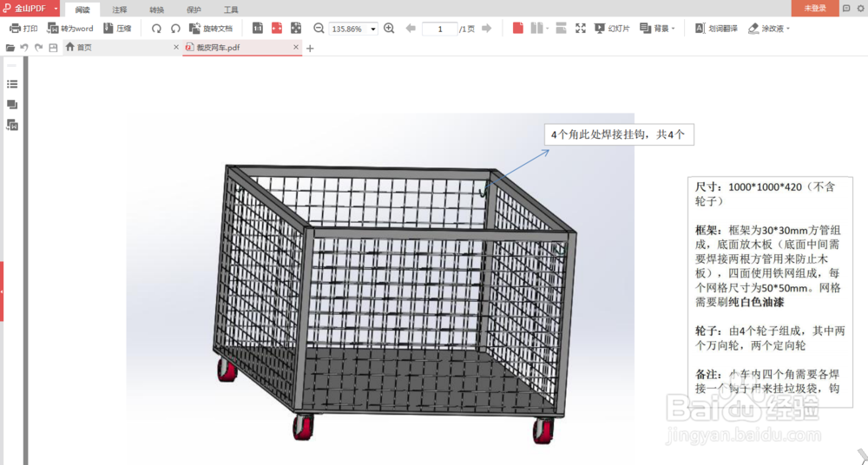Start 幻灯片 slideshow mode

(x=612, y=29)
